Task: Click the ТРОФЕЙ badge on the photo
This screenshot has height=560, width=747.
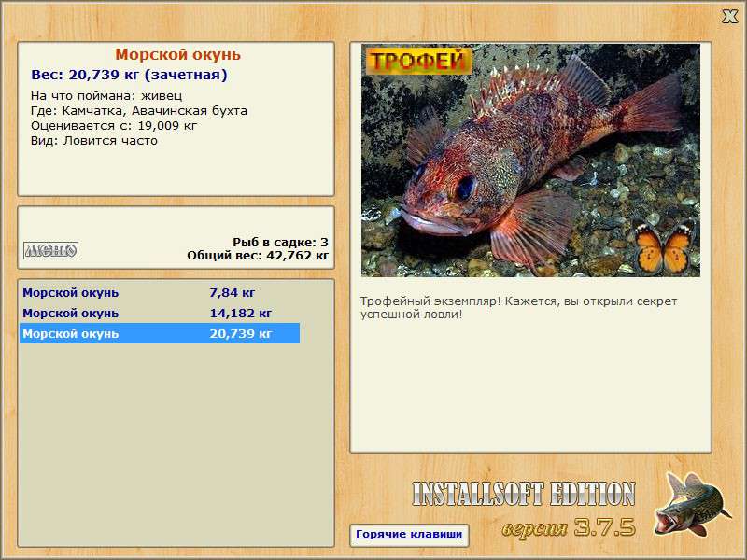Action: tap(418, 61)
